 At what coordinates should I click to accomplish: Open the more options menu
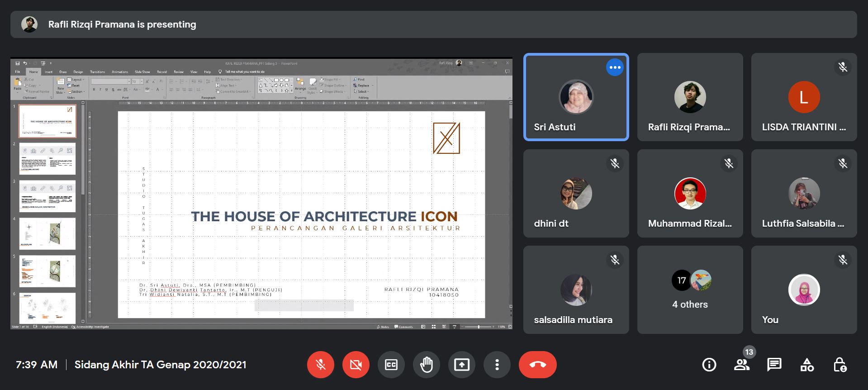tap(497, 365)
